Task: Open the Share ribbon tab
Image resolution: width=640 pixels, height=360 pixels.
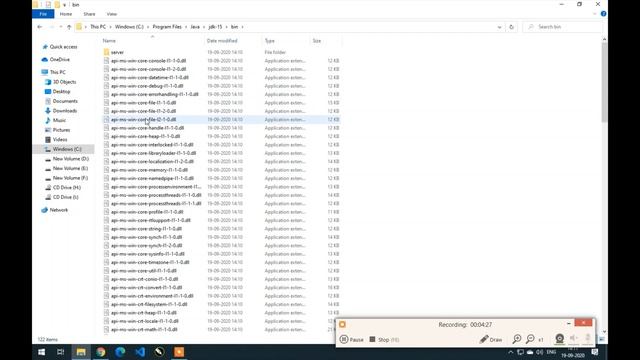Action: coord(89,14)
